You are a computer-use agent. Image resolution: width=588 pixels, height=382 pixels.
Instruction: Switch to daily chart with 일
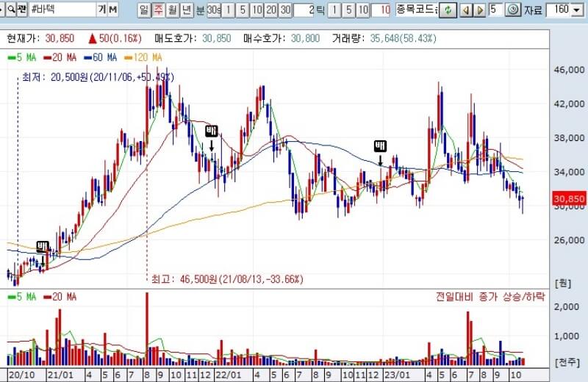pyautogui.click(x=144, y=10)
